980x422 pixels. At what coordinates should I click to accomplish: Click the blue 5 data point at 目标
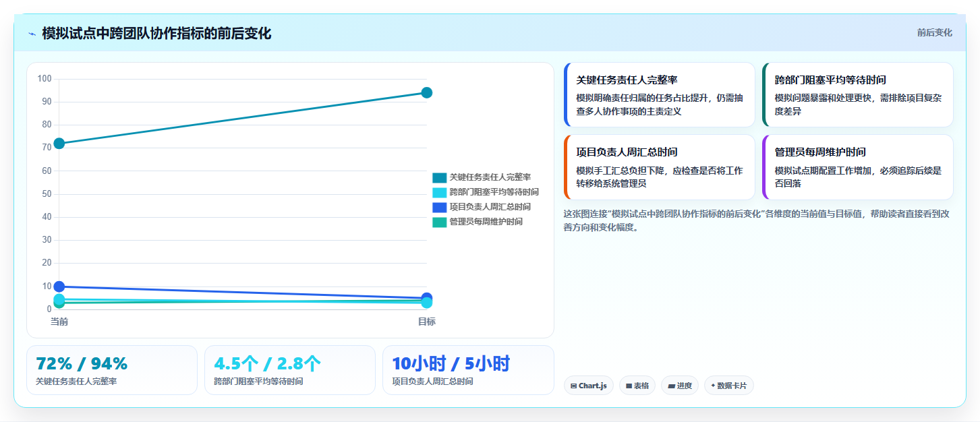[x=426, y=298]
